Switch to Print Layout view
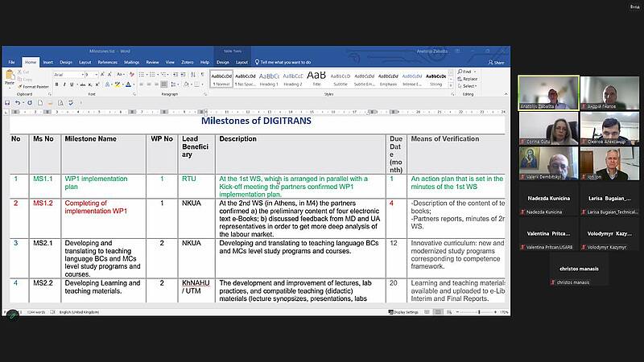Viewport: 644px width, 362px height. point(438,312)
